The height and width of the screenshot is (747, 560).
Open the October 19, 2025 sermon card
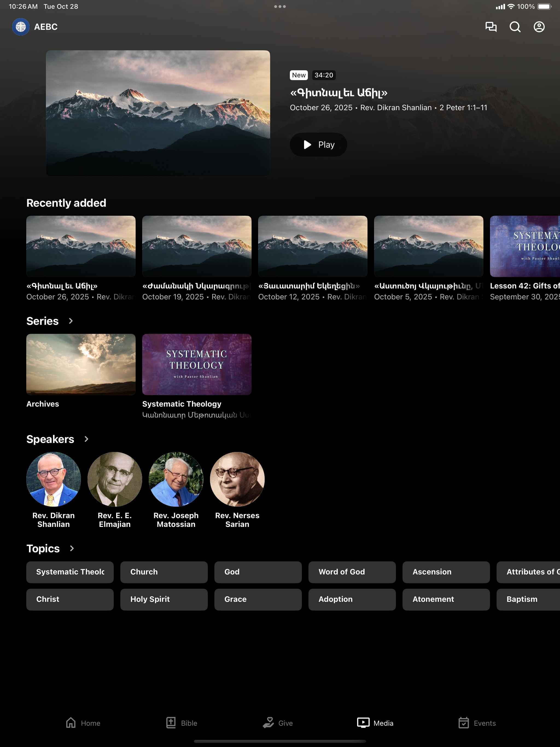click(x=197, y=258)
